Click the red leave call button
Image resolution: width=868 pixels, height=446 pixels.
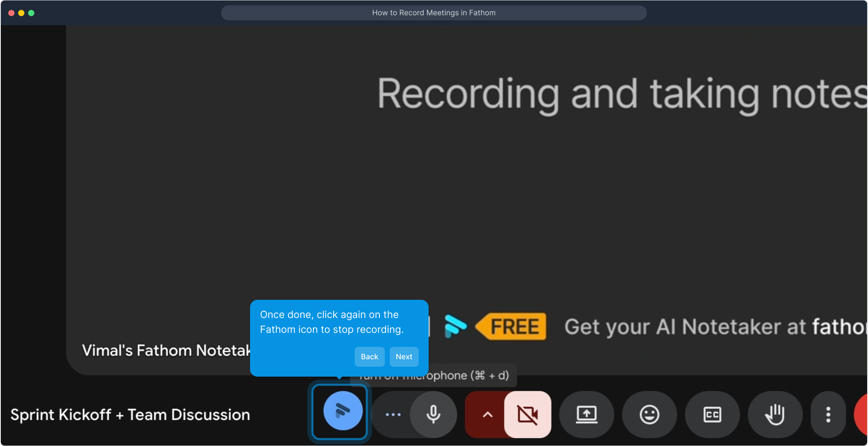(x=861, y=415)
